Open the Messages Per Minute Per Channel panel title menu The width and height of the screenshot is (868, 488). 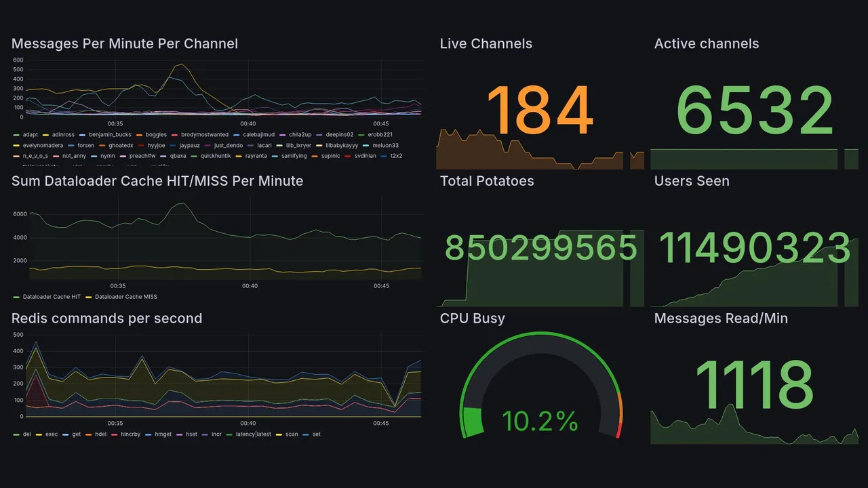click(125, 44)
